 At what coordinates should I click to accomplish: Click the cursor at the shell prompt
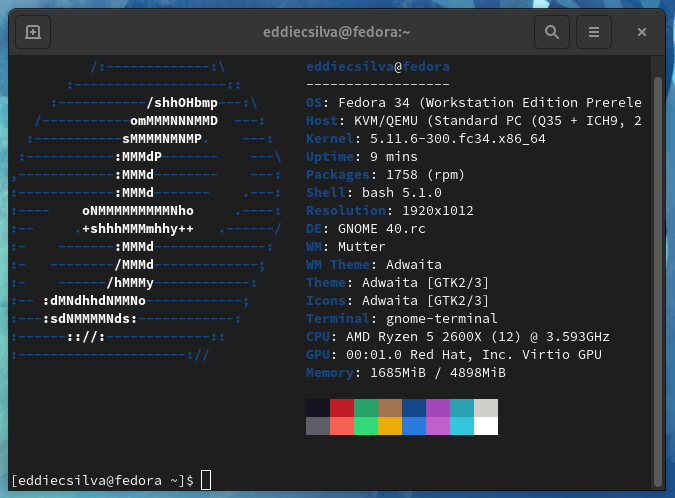pyautogui.click(x=206, y=480)
